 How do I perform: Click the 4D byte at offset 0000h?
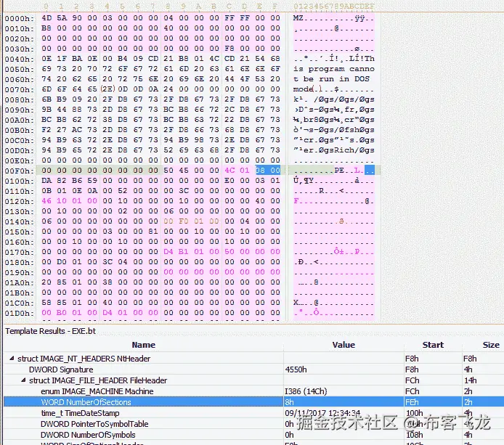tap(46, 17)
